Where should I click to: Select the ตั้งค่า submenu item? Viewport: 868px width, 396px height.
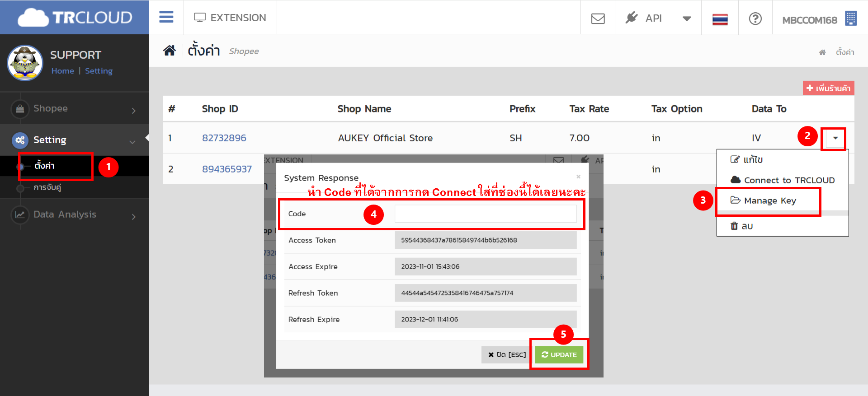tap(44, 166)
